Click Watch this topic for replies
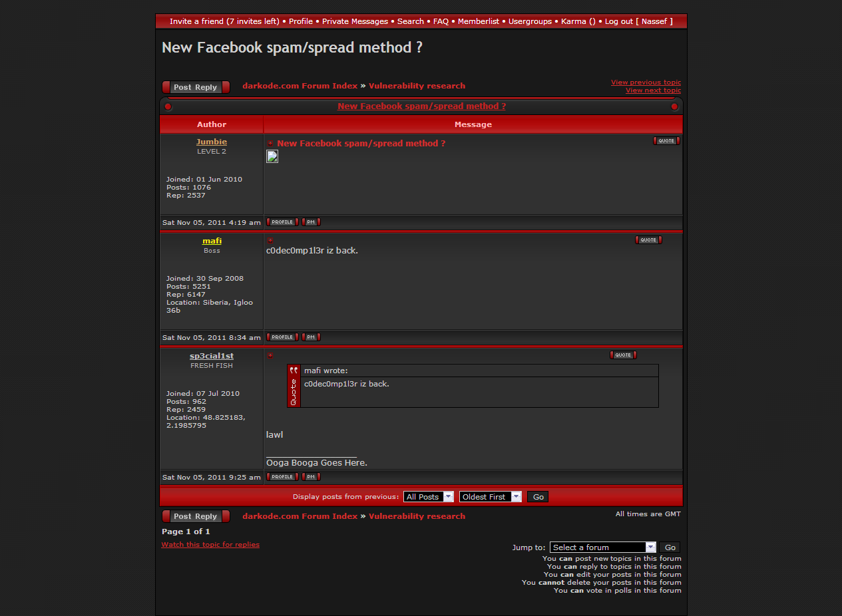 coord(210,545)
